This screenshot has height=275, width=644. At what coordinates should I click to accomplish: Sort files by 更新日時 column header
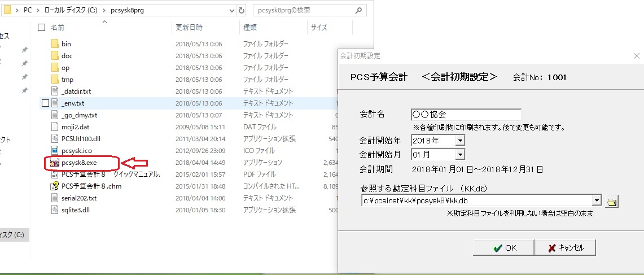click(x=189, y=27)
